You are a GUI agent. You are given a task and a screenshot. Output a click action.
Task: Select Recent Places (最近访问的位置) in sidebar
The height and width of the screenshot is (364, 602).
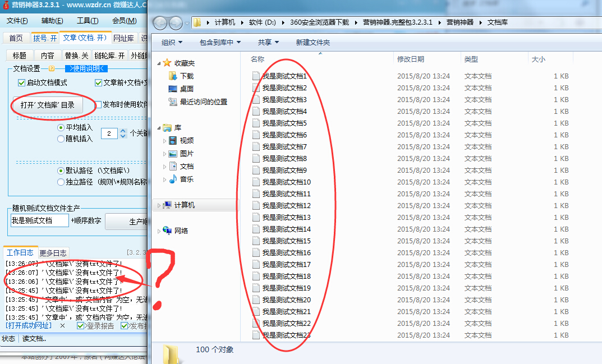click(x=203, y=102)
